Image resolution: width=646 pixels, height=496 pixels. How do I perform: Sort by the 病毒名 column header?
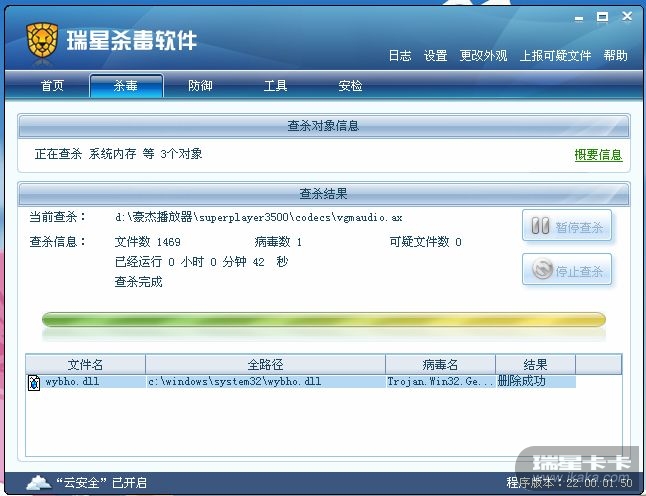coord(440,365)
